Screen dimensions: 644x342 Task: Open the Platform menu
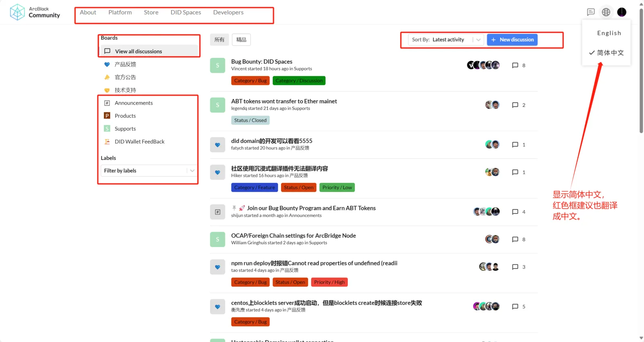pyautogui.click(x=120, y=12)
